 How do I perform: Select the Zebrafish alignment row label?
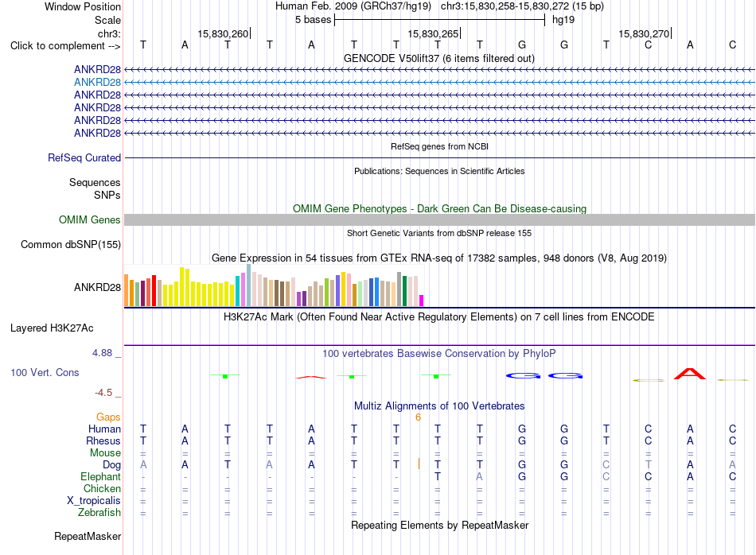click(x=99, y=512)
